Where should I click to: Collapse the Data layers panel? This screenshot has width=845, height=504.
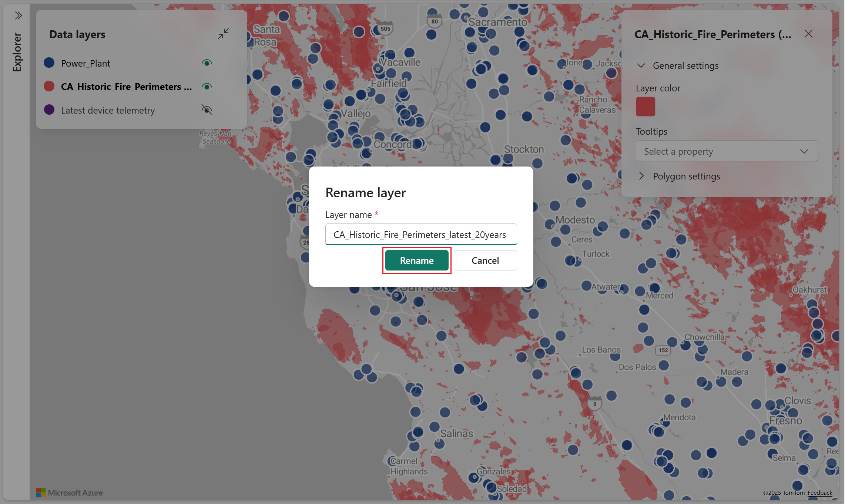pos(223,34)
